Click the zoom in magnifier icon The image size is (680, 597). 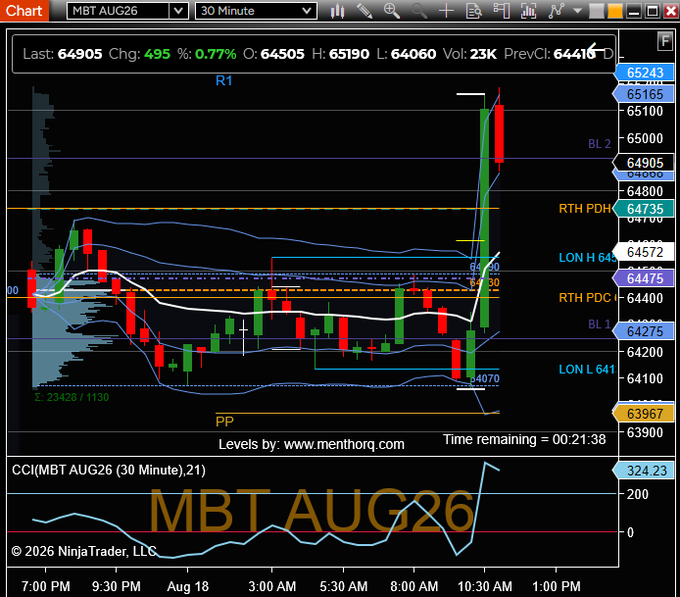(392, 11)
